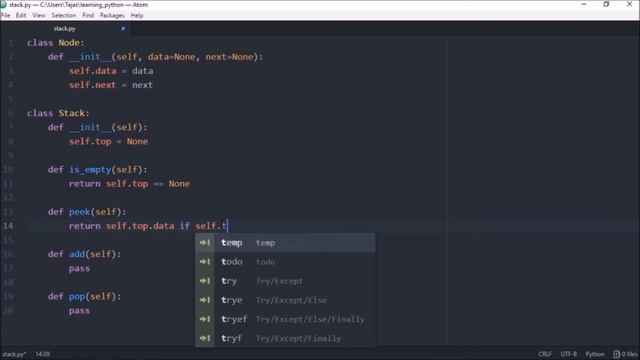640x360 pixels.
Task: Open the File menu
Action: click(x=5, y=16)
